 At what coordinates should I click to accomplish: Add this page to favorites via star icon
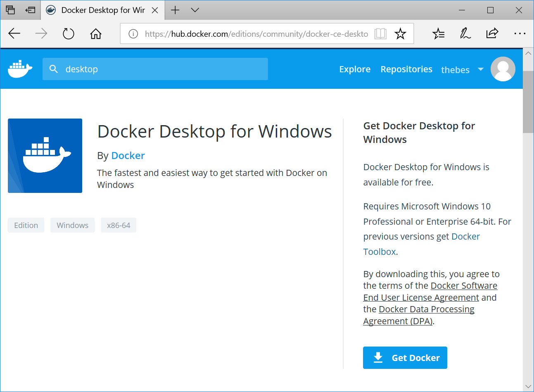(x=400, y=33)
